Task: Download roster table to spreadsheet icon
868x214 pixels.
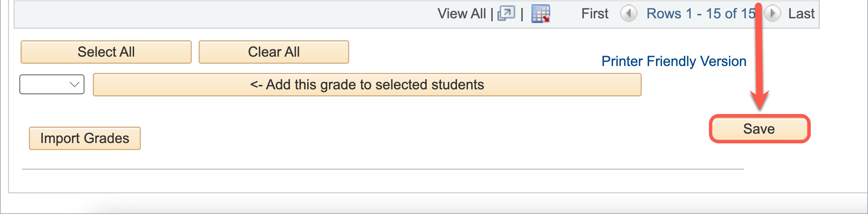Action: coord(541,14)
